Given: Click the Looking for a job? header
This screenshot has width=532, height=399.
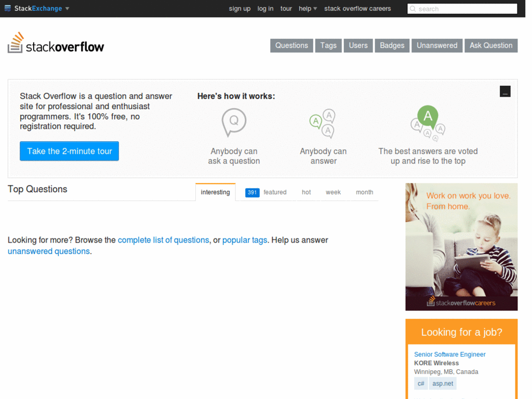Looking at the screenshot, I should [461, 332].
